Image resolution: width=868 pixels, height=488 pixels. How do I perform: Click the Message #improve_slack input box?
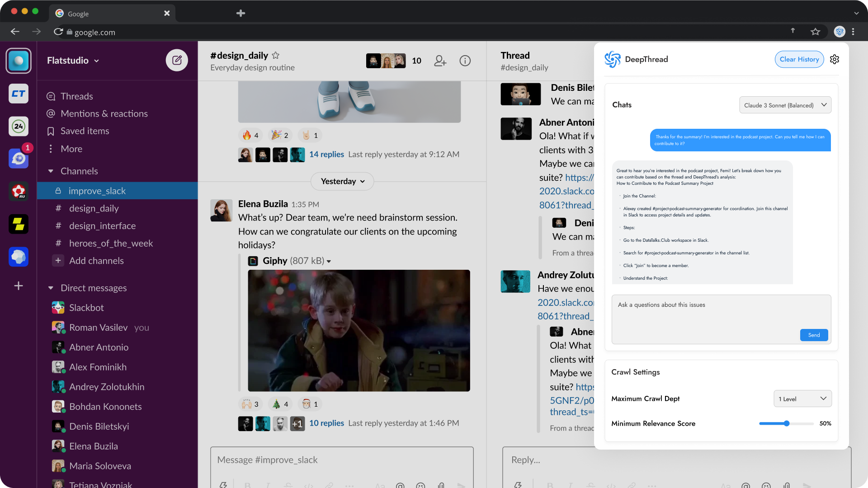pyautogui.click(x=342, y=460)
